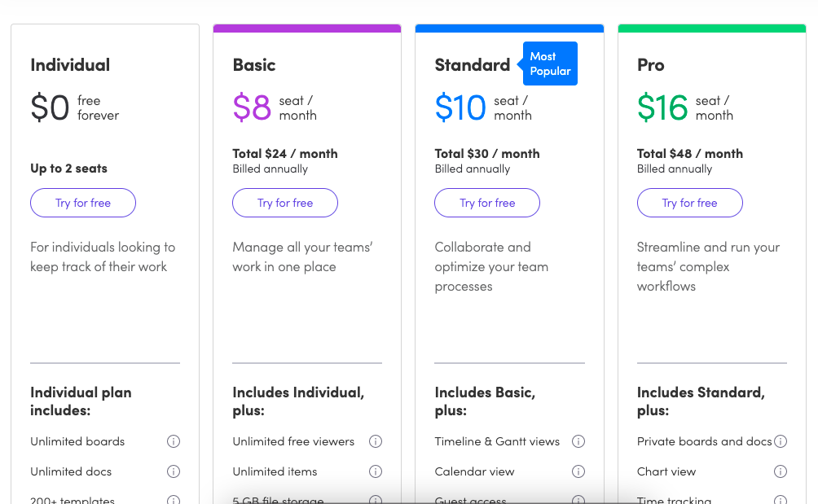Show info icon for Time tracking
Image resolution: width=818 pixels, height=504 pixels.
(x=781, y=500)
